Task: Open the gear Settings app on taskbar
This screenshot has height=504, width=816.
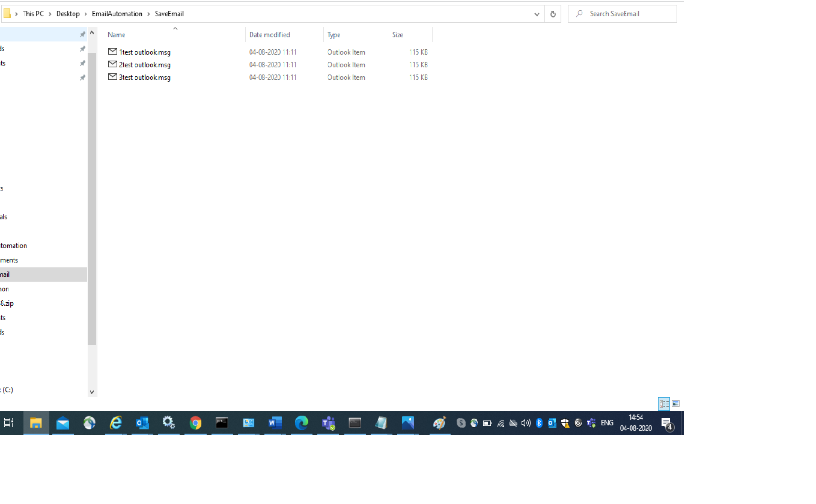Action: (x=169, y=423)
